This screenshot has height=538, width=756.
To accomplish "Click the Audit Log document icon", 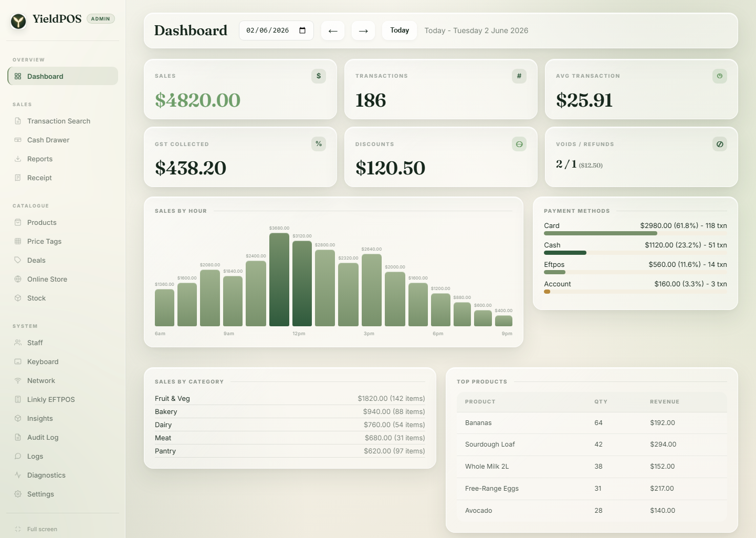I will [x=18, y=437].
